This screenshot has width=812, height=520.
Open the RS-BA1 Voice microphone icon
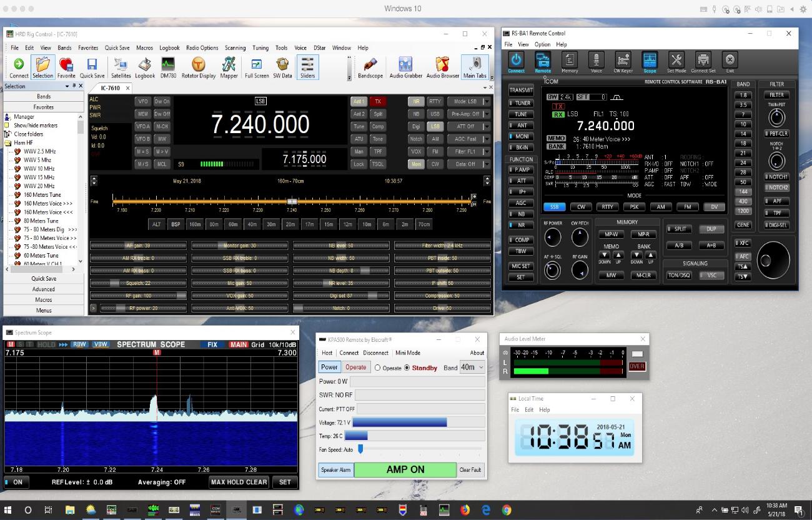[597, 62]
